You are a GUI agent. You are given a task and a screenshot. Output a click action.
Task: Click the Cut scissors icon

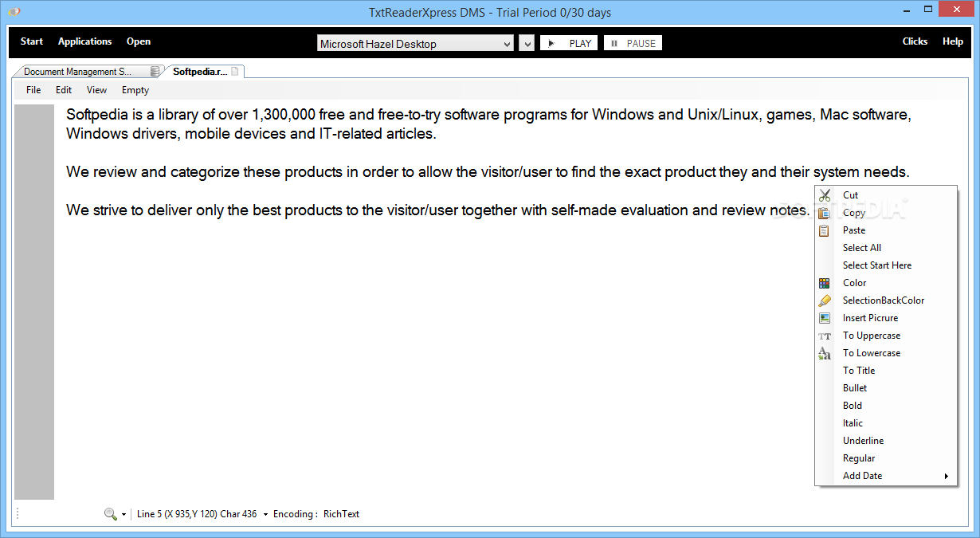(x=825, y=195)
